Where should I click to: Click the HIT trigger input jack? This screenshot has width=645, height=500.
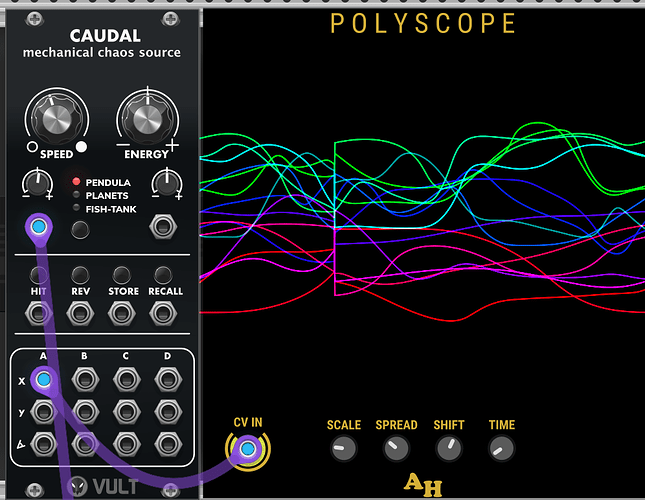pos(38,314)
